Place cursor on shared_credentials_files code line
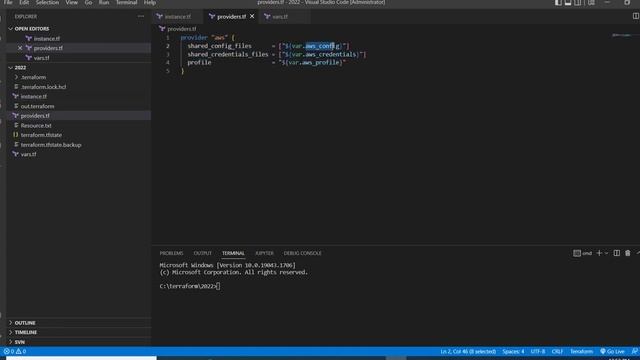The height and width of the screenshot is (360, 640). [x=277, y=54]
